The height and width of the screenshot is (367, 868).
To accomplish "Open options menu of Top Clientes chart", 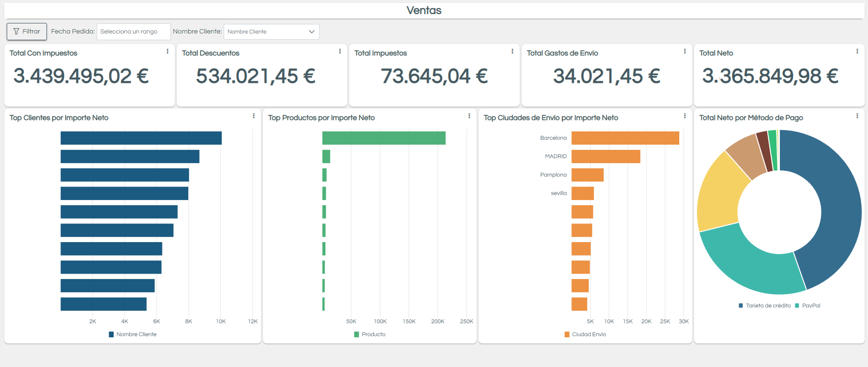I will (x=253, y=116).
